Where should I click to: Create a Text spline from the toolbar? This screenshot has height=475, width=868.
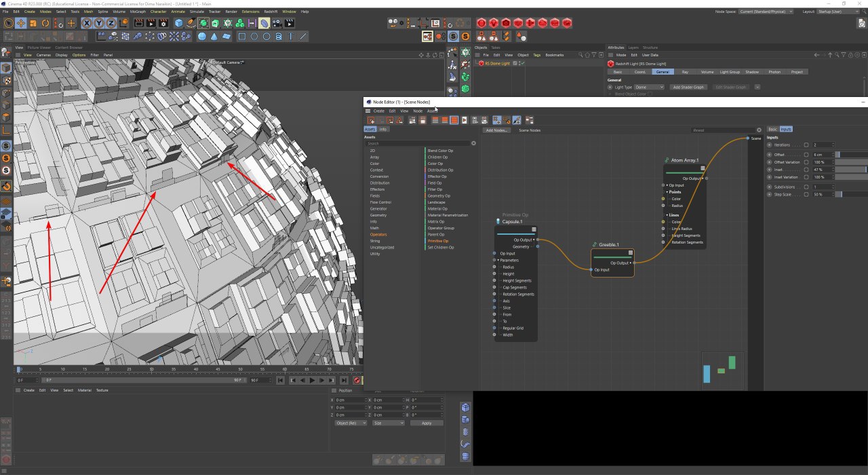point(291,37)
